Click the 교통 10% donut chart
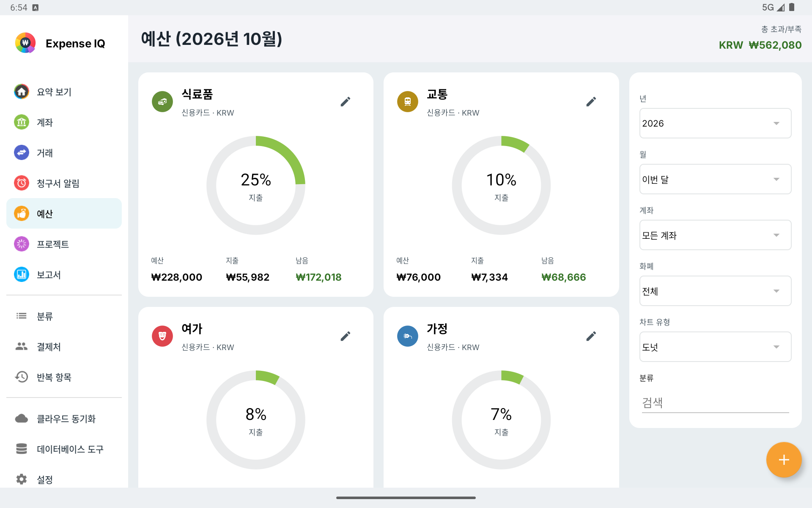This screenshot has height=508, width=812. pyautogui.click(x=501, y=185)
